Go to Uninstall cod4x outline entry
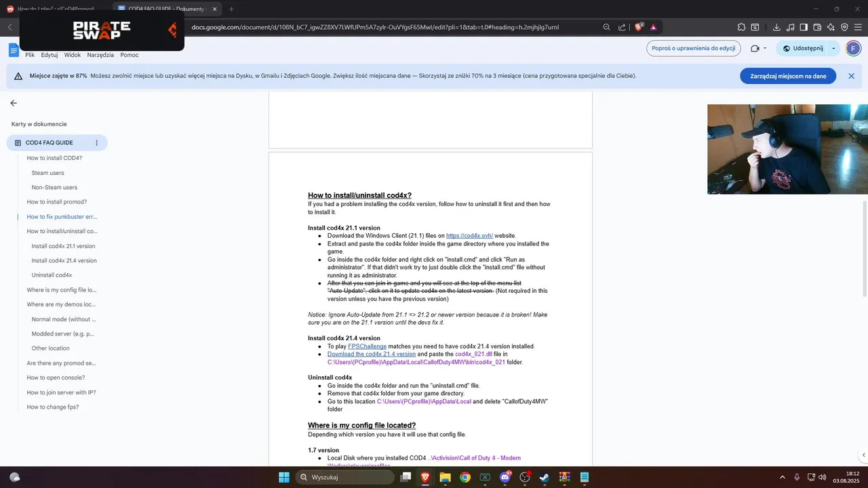This screenshot has height=488, width=868. pos(52,275)
